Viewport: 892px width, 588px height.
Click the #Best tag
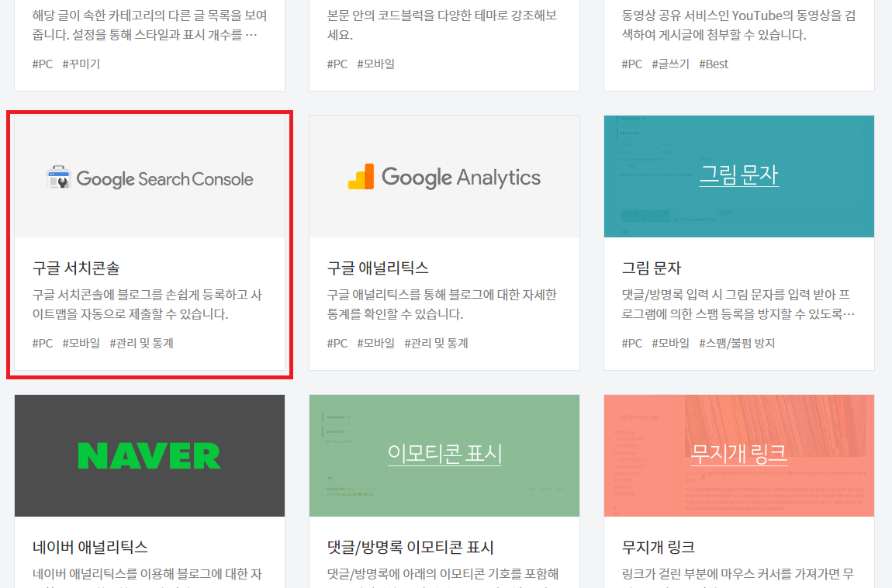click(714, 64)
